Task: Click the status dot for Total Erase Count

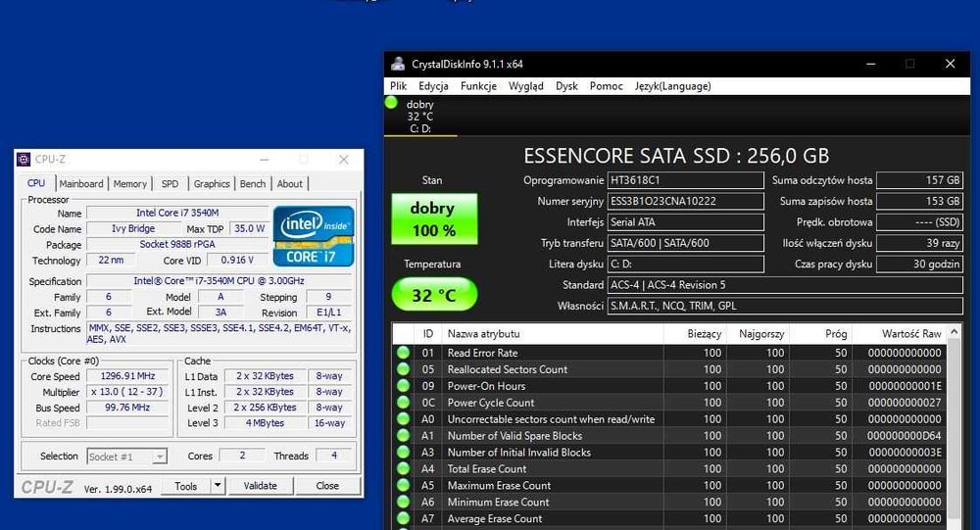Action: [403, 468]
